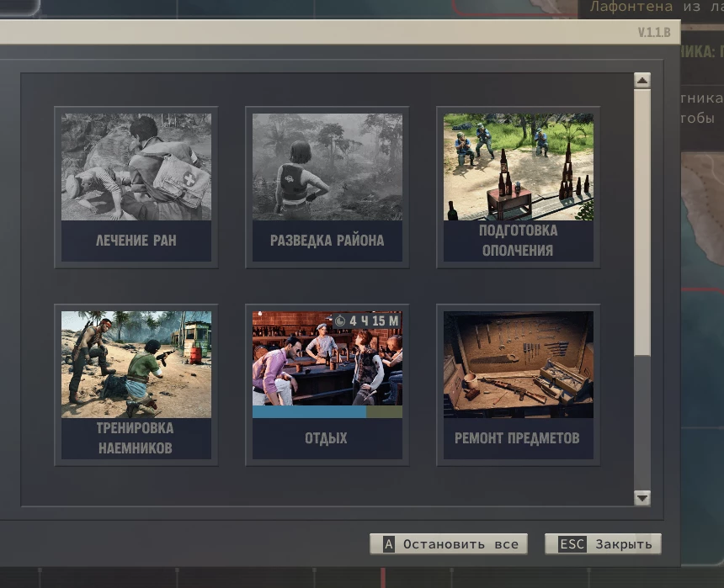Click the clock icon on Отдых card

click(x=340, y=320)
